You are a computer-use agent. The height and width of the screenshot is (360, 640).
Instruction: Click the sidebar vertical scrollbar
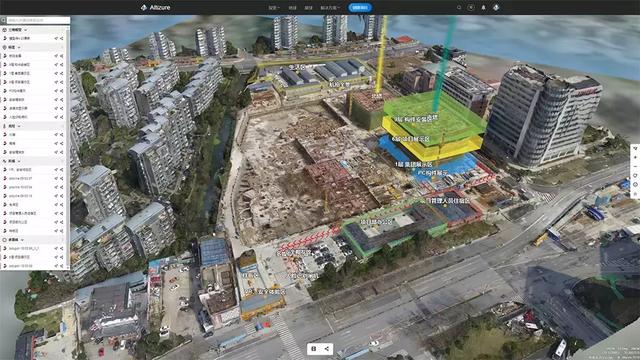pos(68,147)
